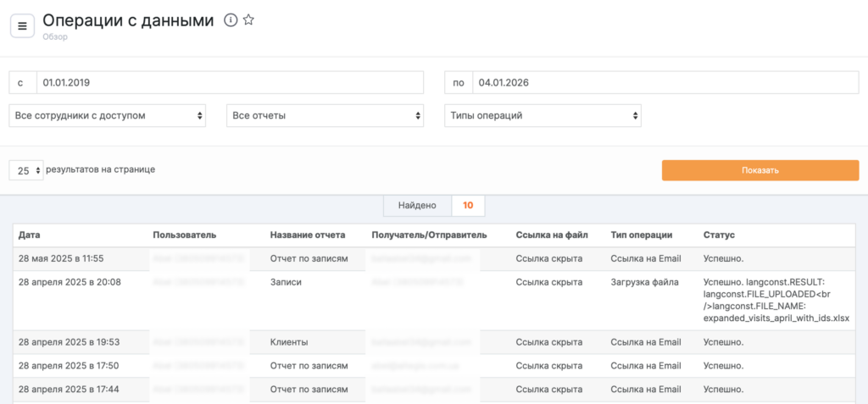Click the 'Название отчета' column header
868x404 pixels.
coord(307,235)
